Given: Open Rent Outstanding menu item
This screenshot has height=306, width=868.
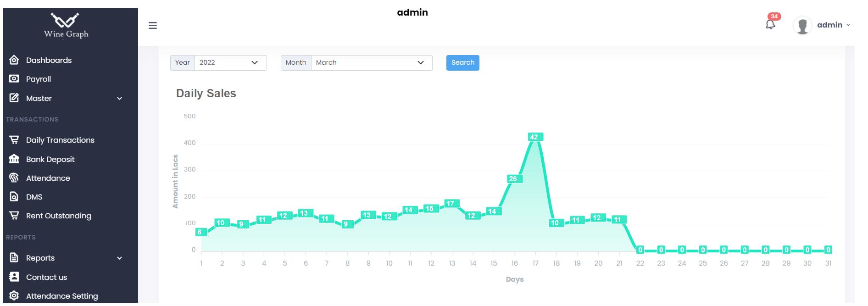Looking at the screenshot, I should (x=58, y=216).
